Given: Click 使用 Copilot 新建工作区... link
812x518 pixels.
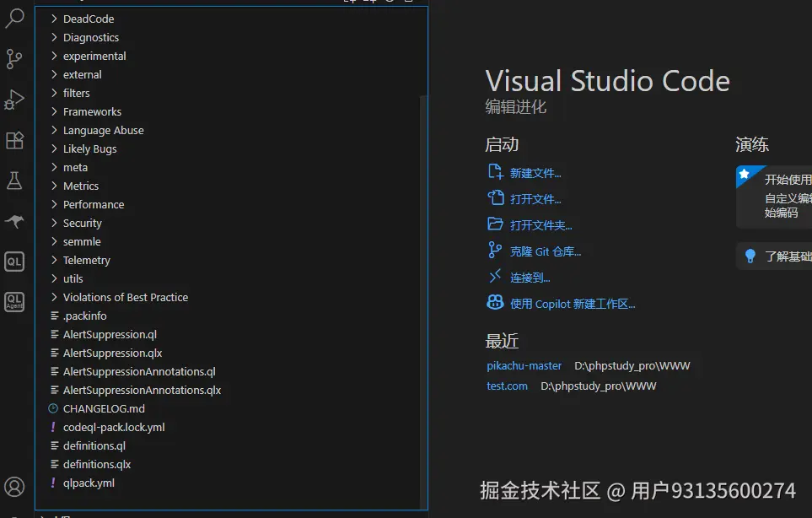Looking at the screenshot, I should (573, 304).
